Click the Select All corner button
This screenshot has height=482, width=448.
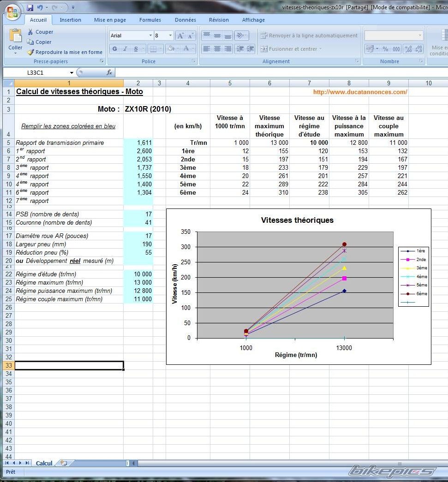pyautogui.click(x=8, y=83)
